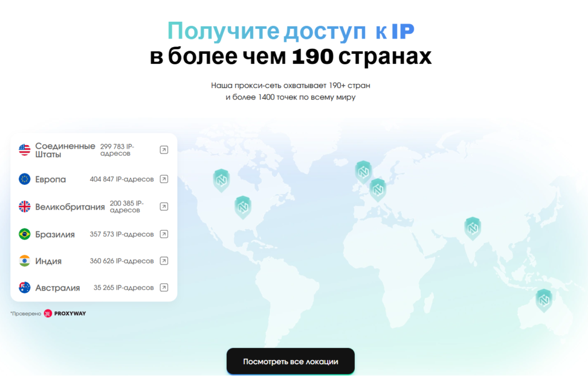Select the India flag icon
The image size is (588, 383).
[25, 261]
